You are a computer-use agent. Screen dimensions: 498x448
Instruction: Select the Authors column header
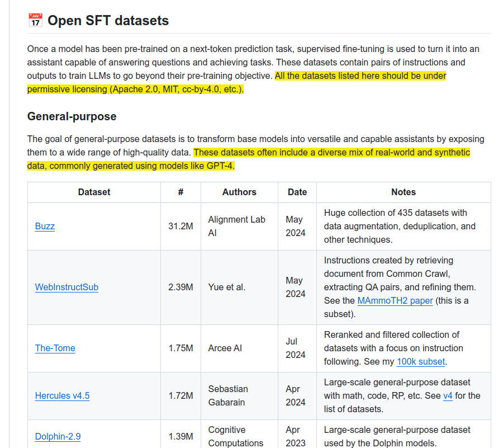239,192
